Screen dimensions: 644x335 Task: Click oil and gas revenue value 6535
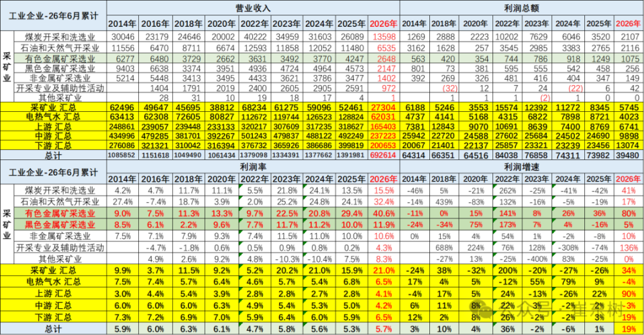(x=386, y=48)
